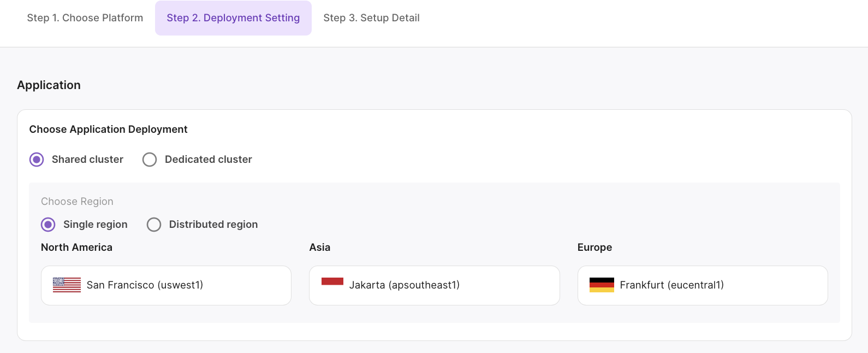Viewport: 868px width, 353px height.
Task: Switch to Step 3. Setup Detail tab
Action: (371, 18)
